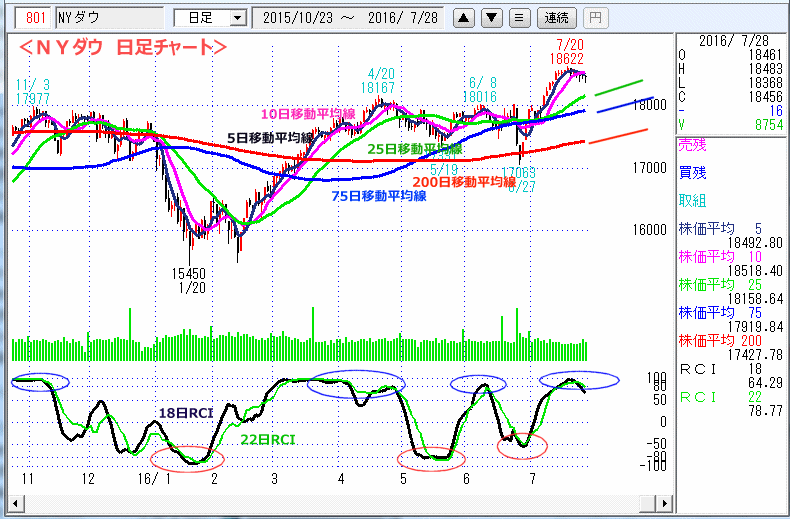Image resolution: width=790 pixels, height=519 pixels.
Task: Click the 16/ 1 month axis label
Action: click(x=154, y=478)
